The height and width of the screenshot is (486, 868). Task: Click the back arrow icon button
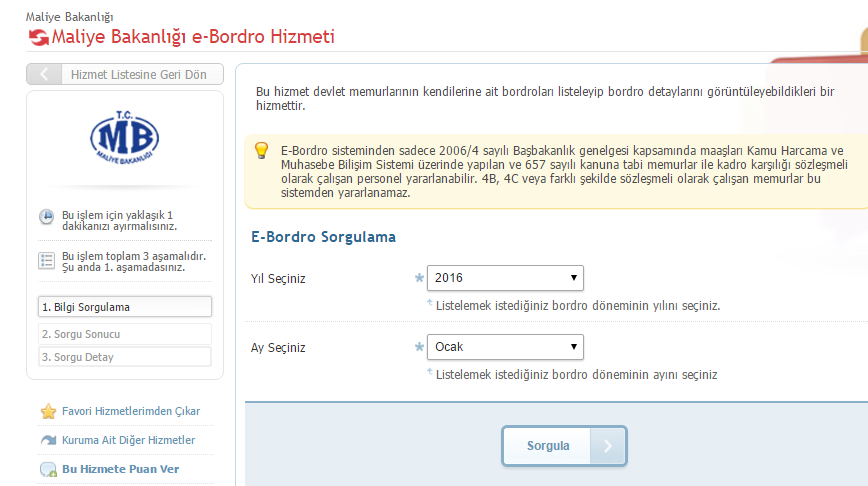pyautogui.click(x=44, y=75)
